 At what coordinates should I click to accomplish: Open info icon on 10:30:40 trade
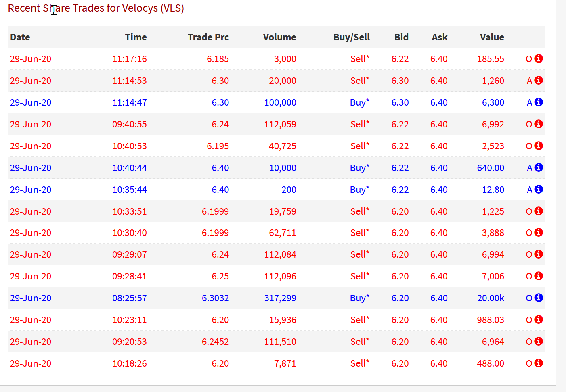click(539, 232)
